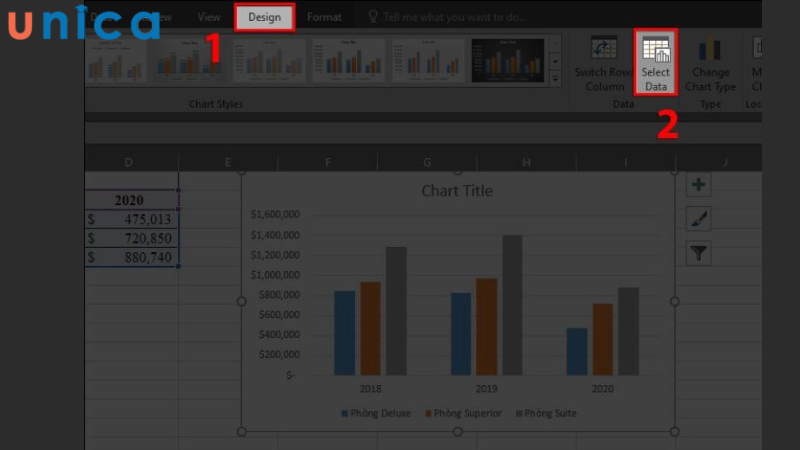
Task: Open the Chart Filters funnel button
Action: [698, 253]
